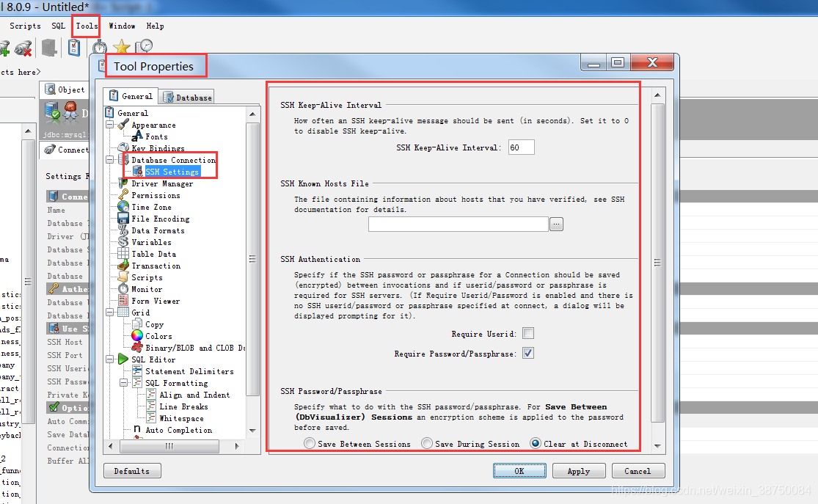This screenshot has height=504, width=818.
Task: Open the monitor stopwatch toolbar icon
Action: [x=99, y=47]
